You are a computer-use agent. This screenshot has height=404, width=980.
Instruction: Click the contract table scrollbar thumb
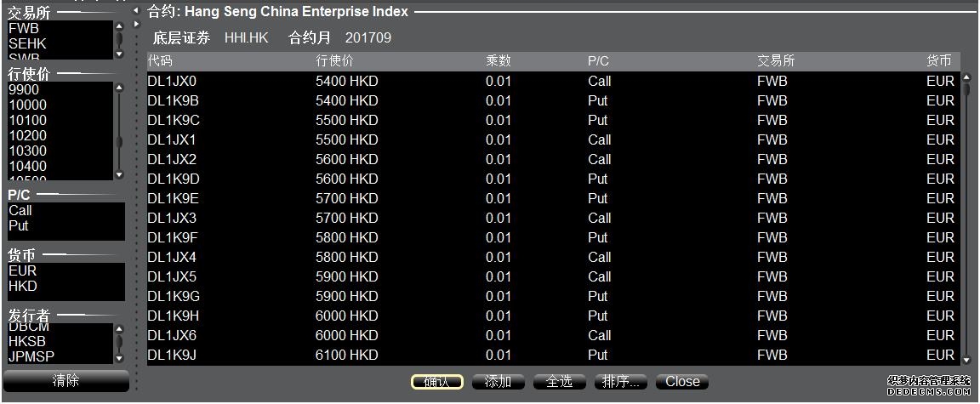point(966,88)
